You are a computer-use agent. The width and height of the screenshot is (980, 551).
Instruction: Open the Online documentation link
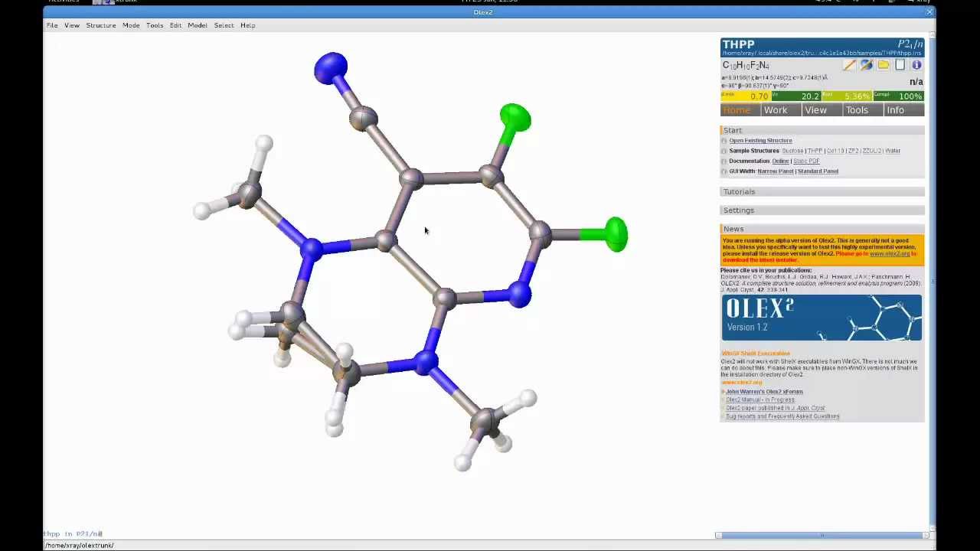(780, 161)
